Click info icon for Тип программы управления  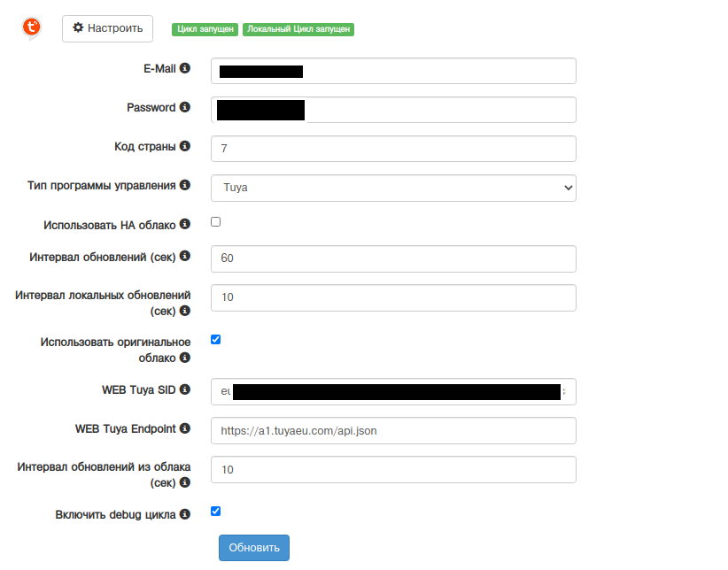[x=185, y=186]
